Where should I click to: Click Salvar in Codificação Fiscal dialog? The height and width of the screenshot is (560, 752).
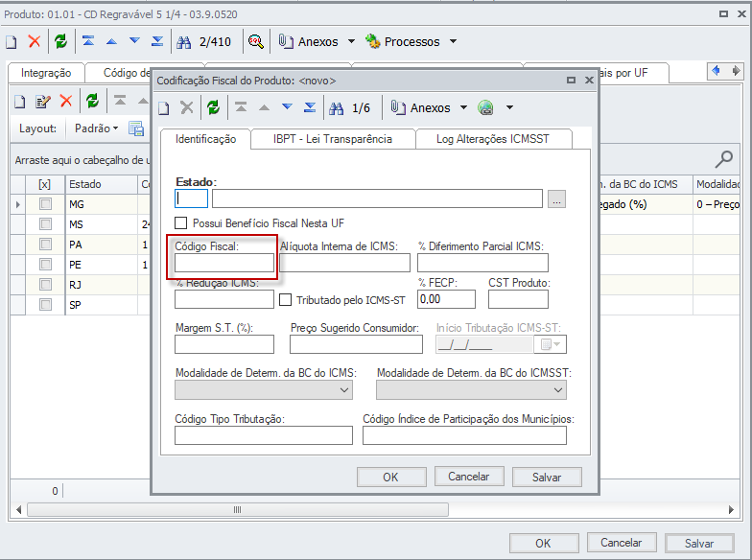tap(547, 478)
